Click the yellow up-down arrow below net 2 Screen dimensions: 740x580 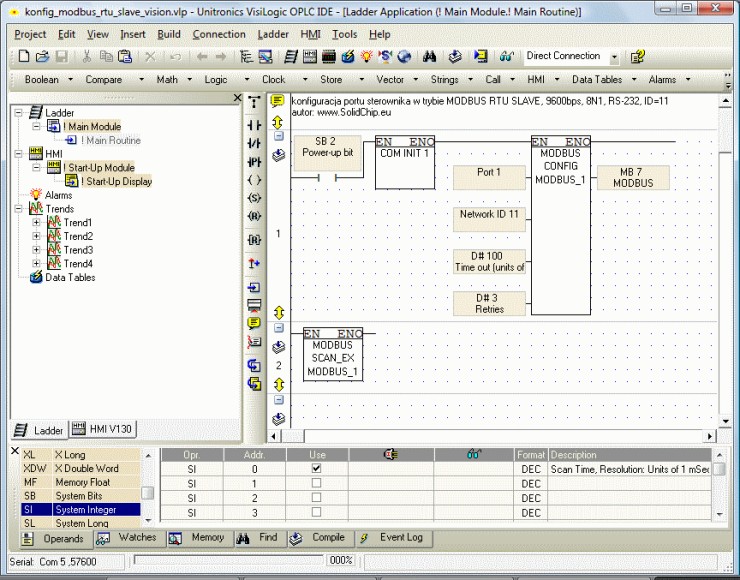tap(279, 384)
